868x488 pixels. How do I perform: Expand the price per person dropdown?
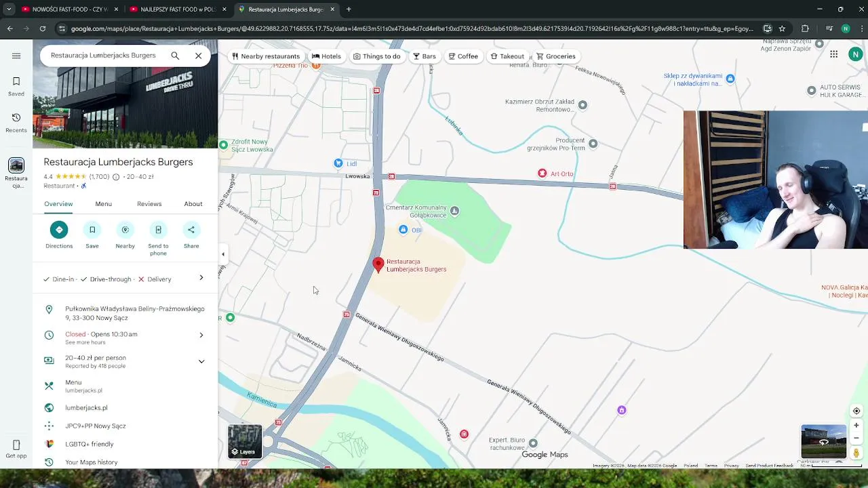coord(201,361)
